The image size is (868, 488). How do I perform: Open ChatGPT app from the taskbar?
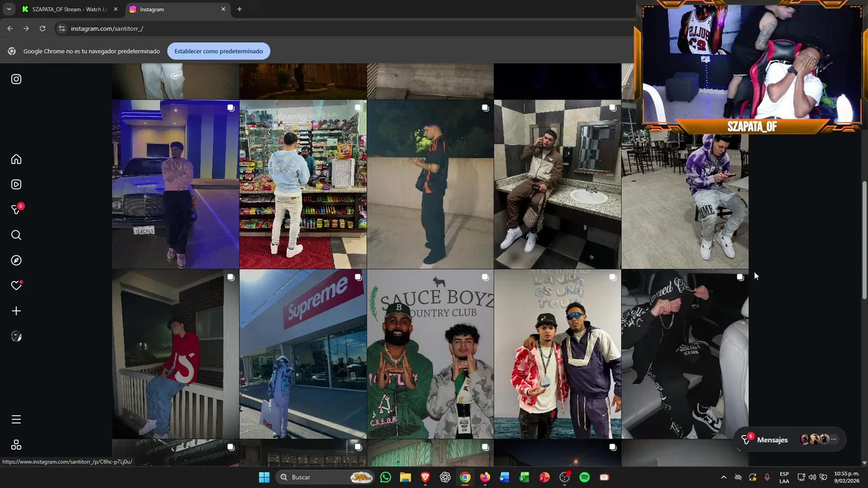click(445, 477)
